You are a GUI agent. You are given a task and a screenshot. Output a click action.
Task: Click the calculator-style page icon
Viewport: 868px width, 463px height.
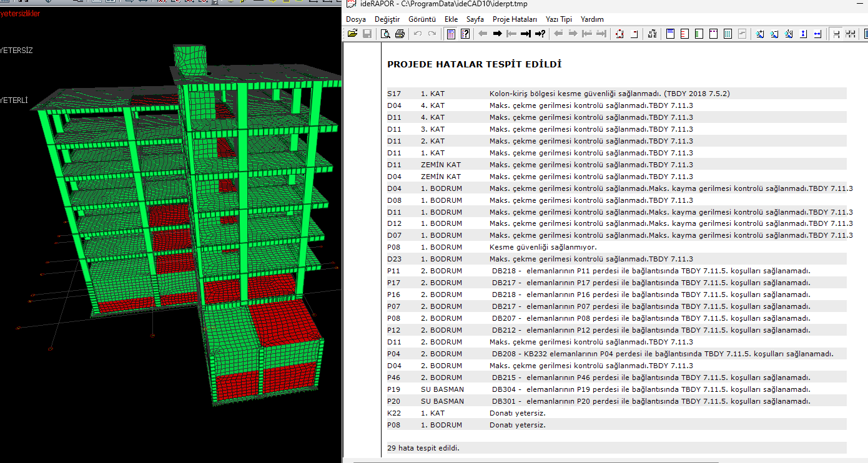tap(451, 34)
